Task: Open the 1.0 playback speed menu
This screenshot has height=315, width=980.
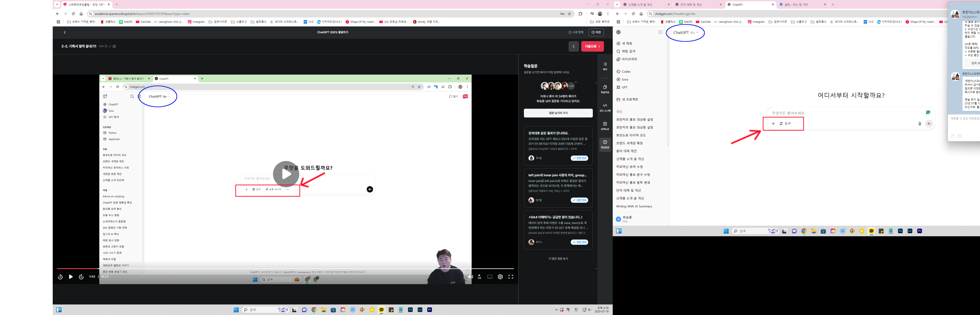Action: point(479,277)
